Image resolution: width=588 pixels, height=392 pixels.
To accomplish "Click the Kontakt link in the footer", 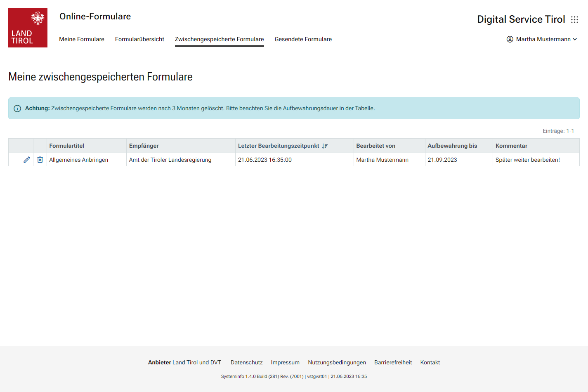I will coord(430,362).
